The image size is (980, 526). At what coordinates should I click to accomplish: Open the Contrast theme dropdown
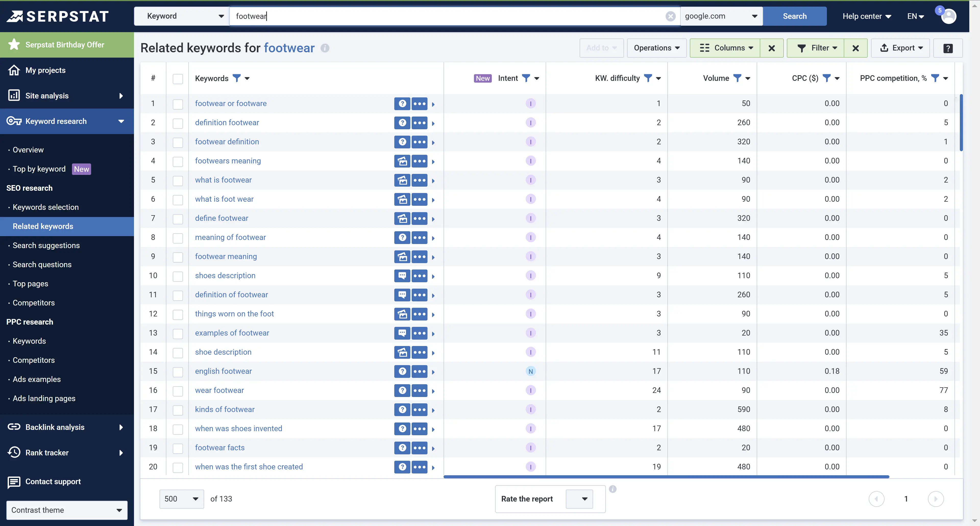click(x=67, y=510)
